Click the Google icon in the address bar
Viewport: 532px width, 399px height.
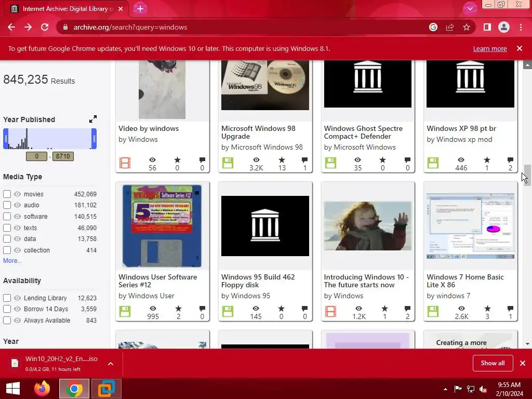tap(433, 27)
